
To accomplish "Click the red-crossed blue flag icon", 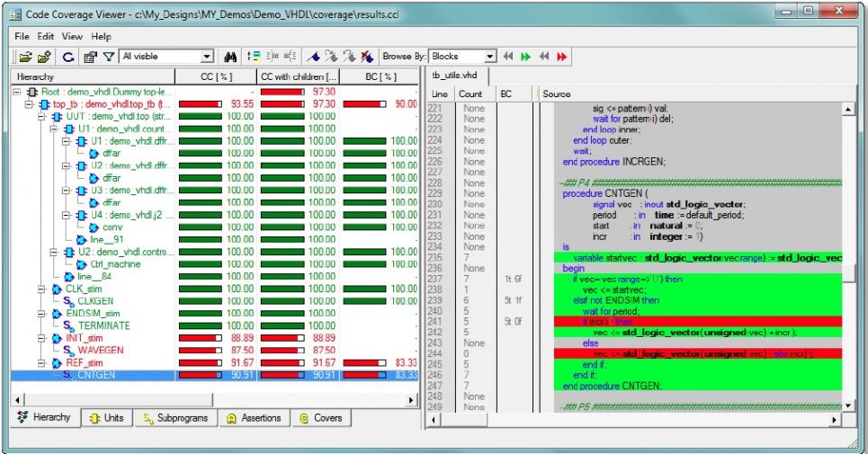I will [366, 57].
